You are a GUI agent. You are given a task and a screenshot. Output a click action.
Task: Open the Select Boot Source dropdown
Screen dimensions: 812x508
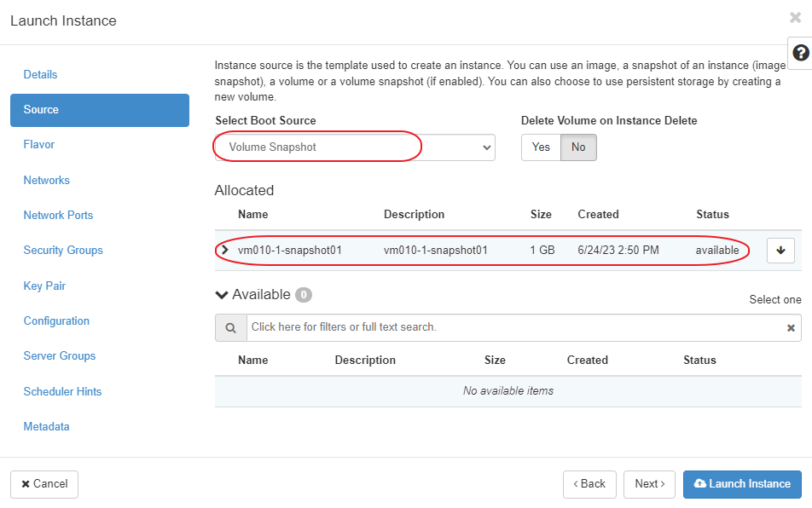354,147
